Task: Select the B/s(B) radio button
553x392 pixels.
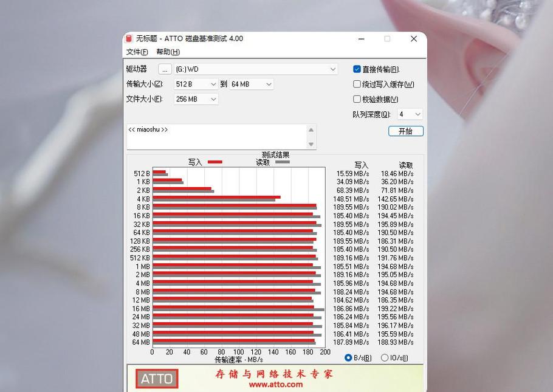Action: coord(348,358)
